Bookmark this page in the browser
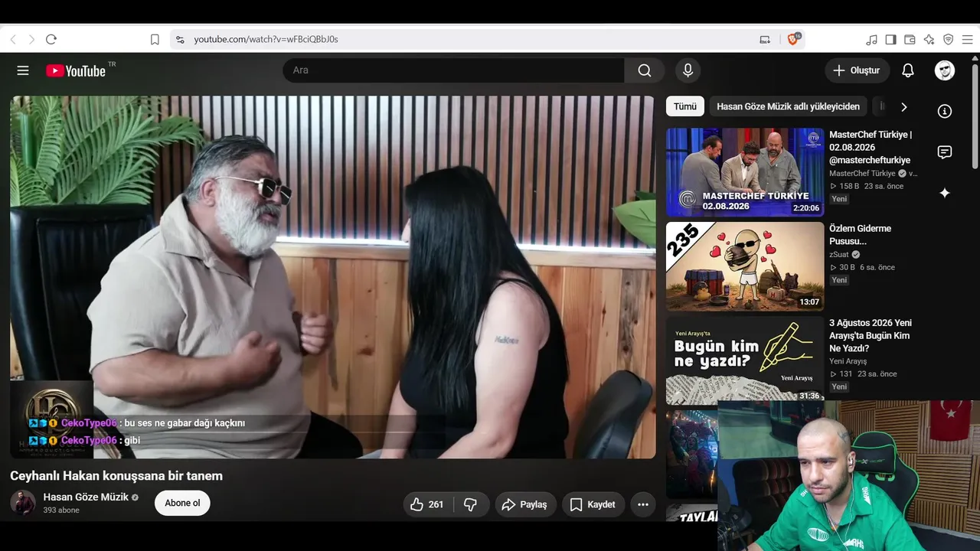Screen dimensions: 980x551 tap(155, 39)
